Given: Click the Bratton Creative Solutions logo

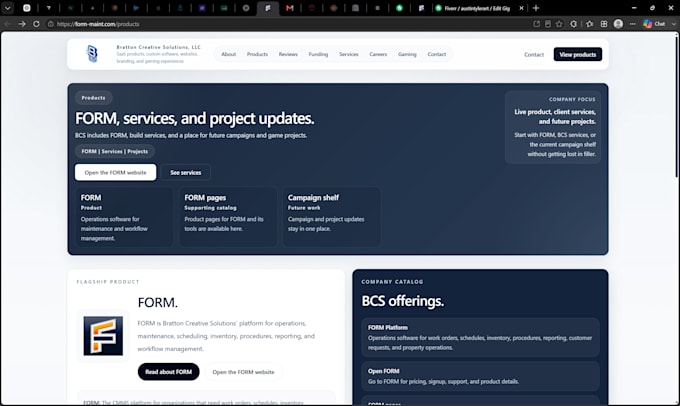Looking at the screenshot, I should coord(92,54).
